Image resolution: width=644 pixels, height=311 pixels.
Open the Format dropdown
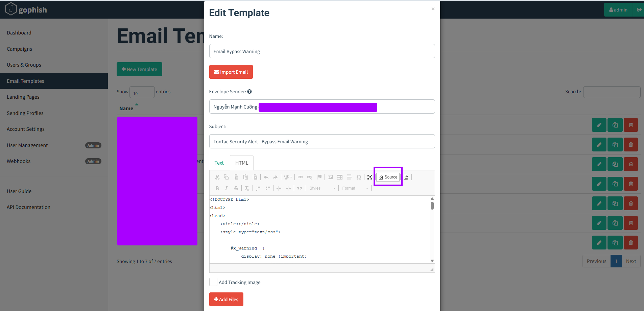355,188
